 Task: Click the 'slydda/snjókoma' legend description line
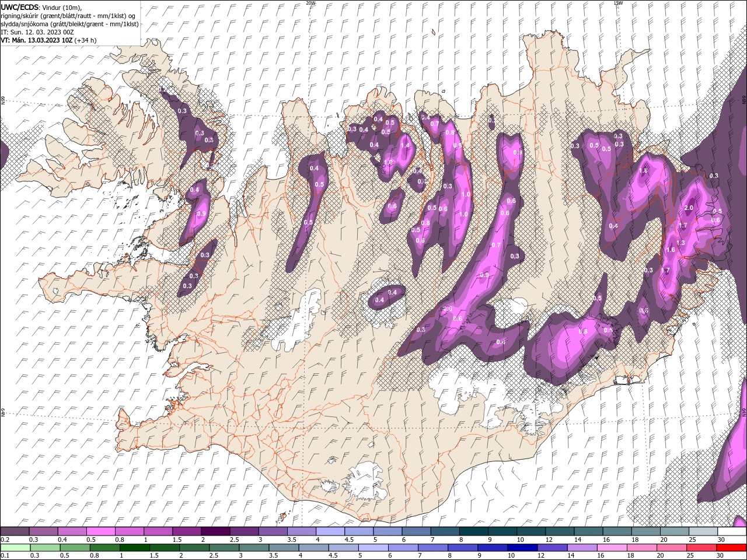(69, 24)
